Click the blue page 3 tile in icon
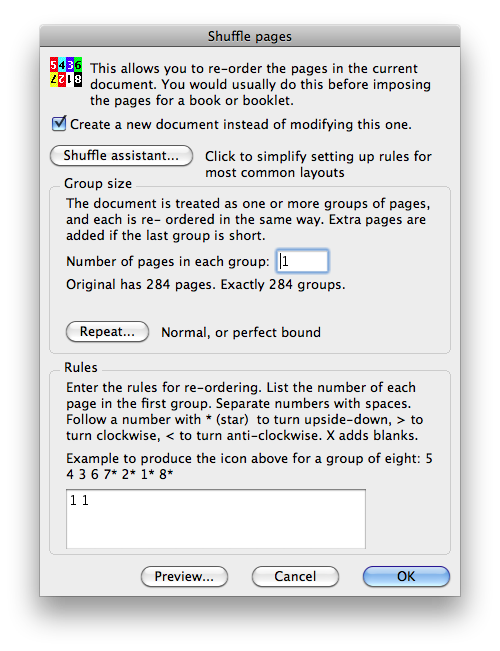 70,65
